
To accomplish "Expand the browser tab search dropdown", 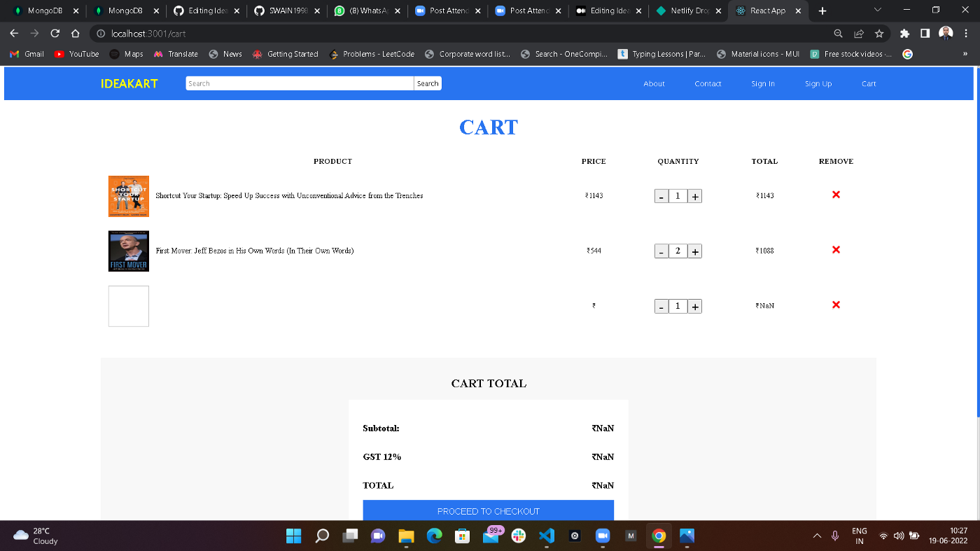I will point(877,10).
